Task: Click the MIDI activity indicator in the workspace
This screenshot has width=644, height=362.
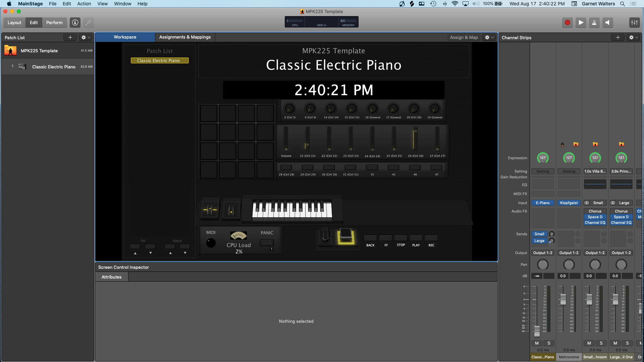Action: click(x=211, y=243)
